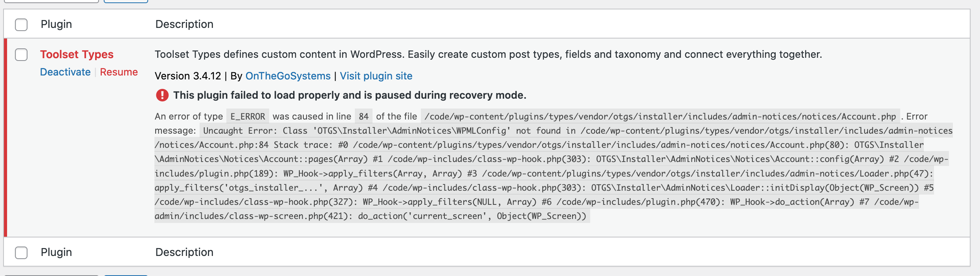Click the Plugin column label in footer

tap(56, 252)
